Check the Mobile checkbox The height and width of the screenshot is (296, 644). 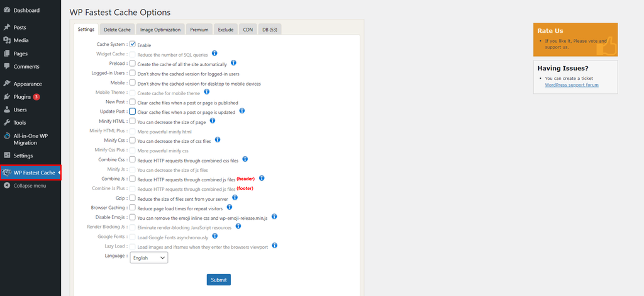133,83
